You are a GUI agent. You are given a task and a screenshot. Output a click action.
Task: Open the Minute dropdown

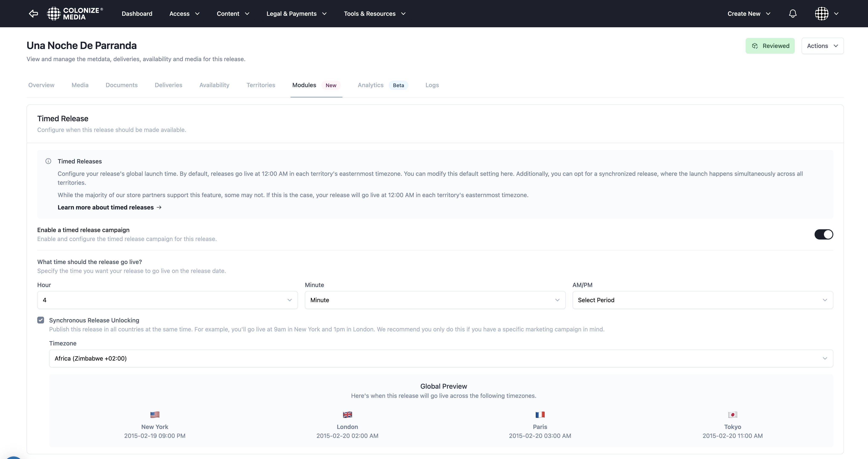[x=435, y=300]
